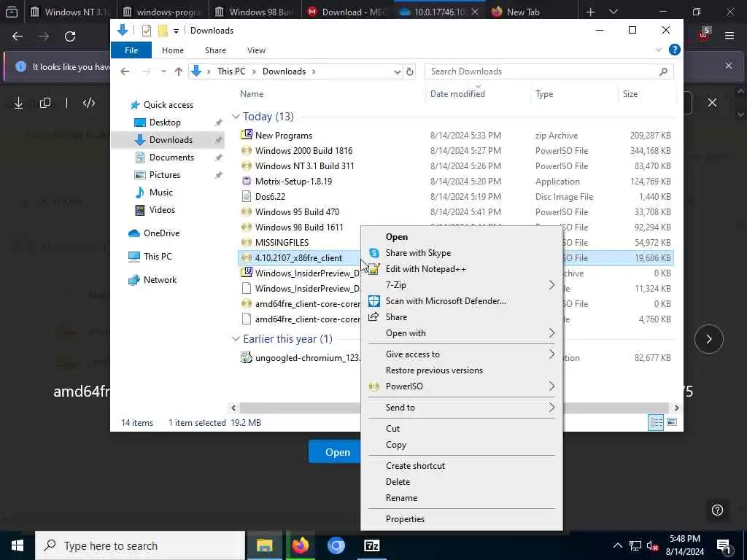This screenshot has height=560, width=747.
Task: Choose Share with Skype entry
Action: pos(461,253)
